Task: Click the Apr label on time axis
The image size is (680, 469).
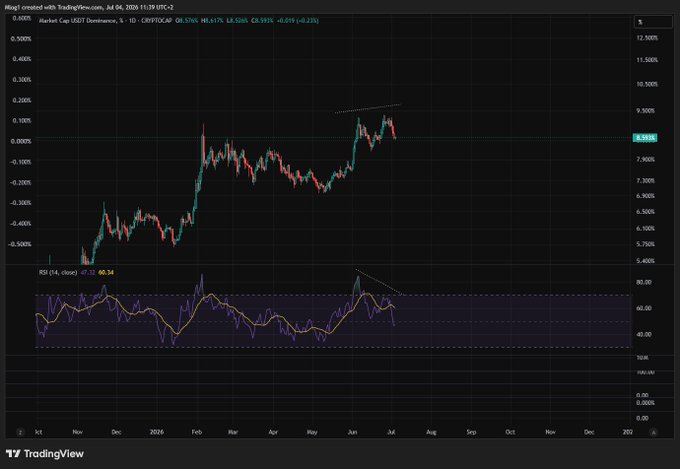Action: [x=273, y=432]
